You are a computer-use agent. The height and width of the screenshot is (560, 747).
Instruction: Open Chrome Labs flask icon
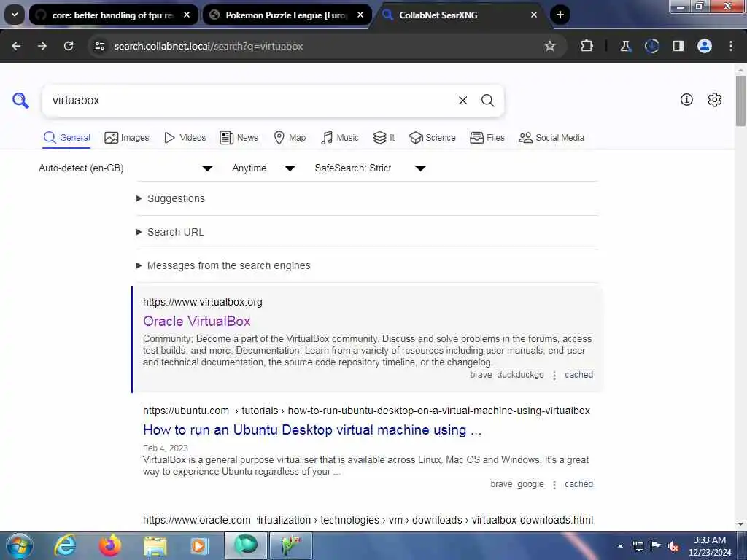click(x=625, y=46)
